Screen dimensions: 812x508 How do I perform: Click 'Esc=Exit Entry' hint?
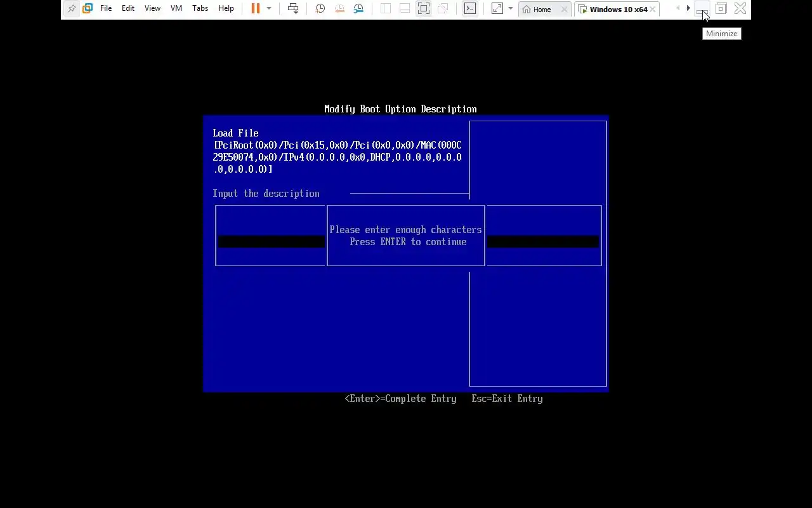pos(507,399)
